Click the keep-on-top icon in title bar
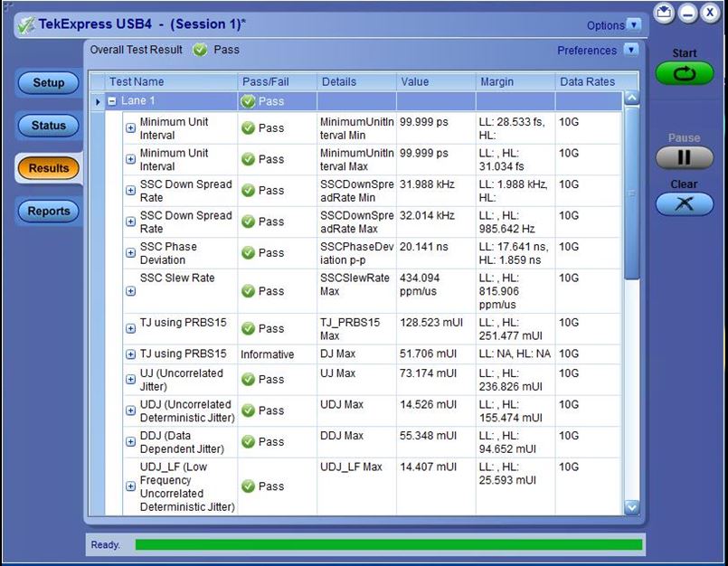Image resolution: width=728 pixels, height=566 pixels. point(665,14)
